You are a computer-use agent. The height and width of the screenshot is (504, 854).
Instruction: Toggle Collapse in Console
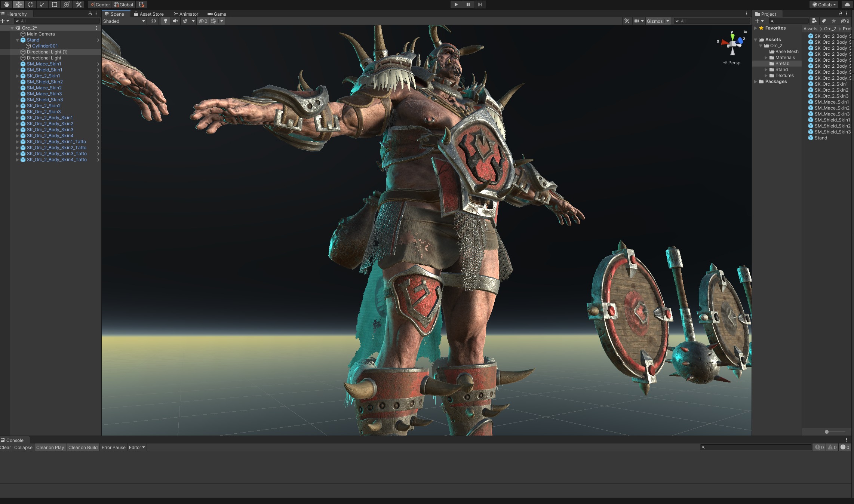(x=23, y=448)
